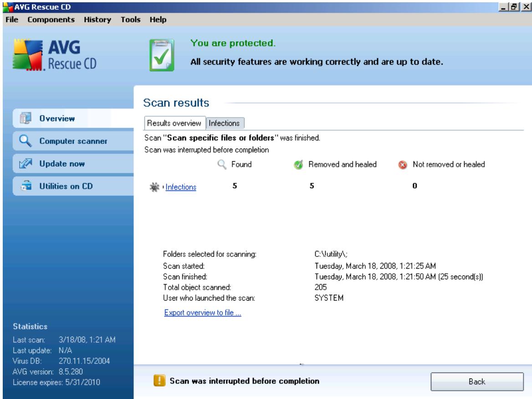Click Last update value N/A
532x399 pixels.
(x=66, y=350)
